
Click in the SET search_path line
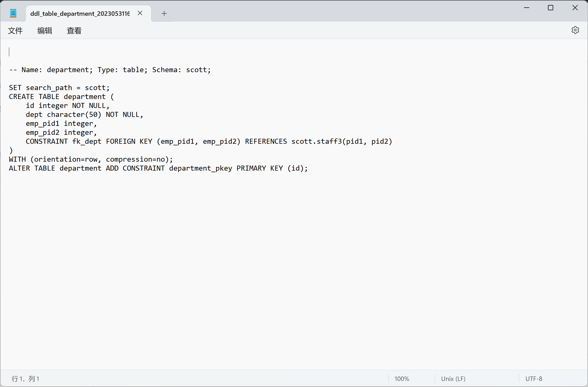pyautogui.click(x=59, y=88)
